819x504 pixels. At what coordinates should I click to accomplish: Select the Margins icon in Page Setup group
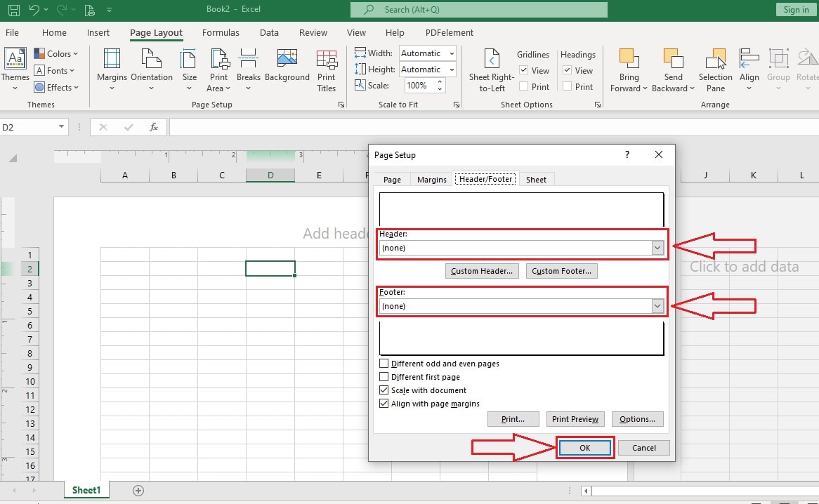[111, 69]
